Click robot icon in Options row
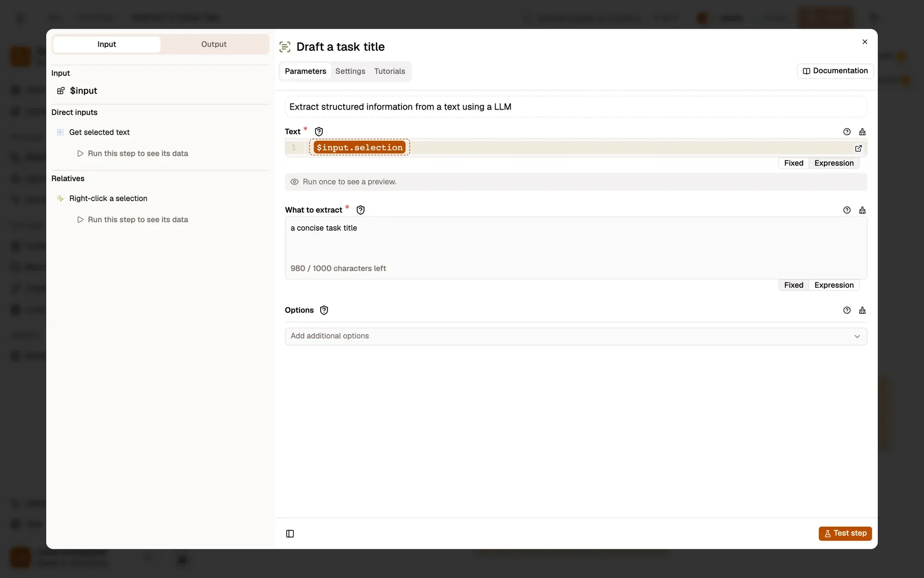The width and height of the screenshot is (924, 578). pyautogui.click(x=862, y=310)
